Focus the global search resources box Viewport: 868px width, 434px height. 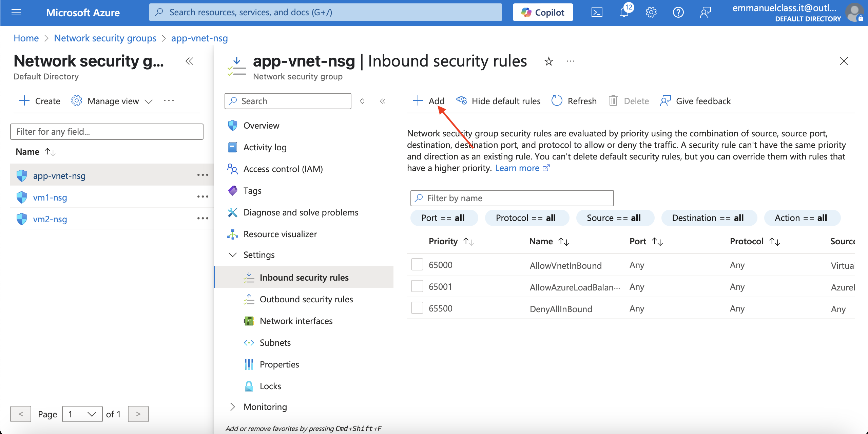pos(325,13)
